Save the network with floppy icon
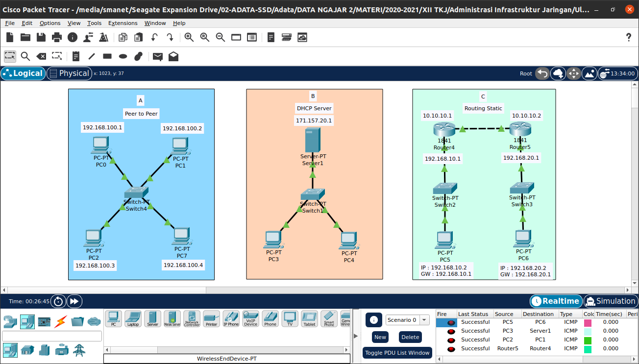The image size is (639, 364). [41, 37]
